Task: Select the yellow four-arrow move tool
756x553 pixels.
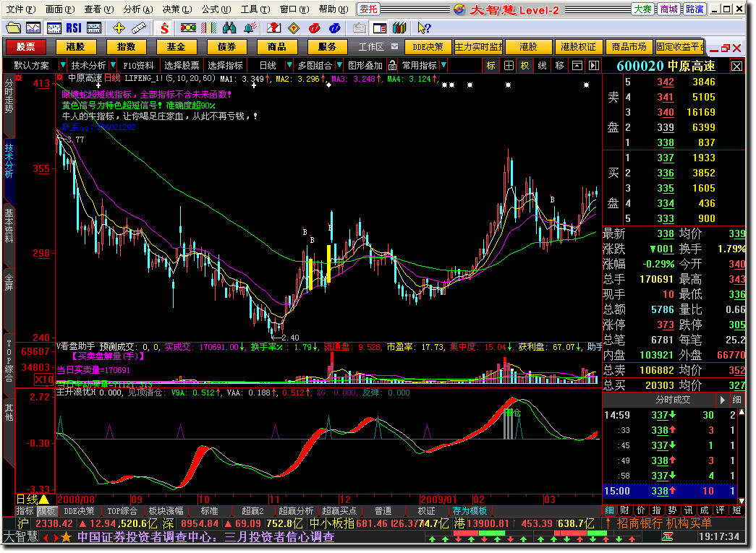Action: point(118,28)
